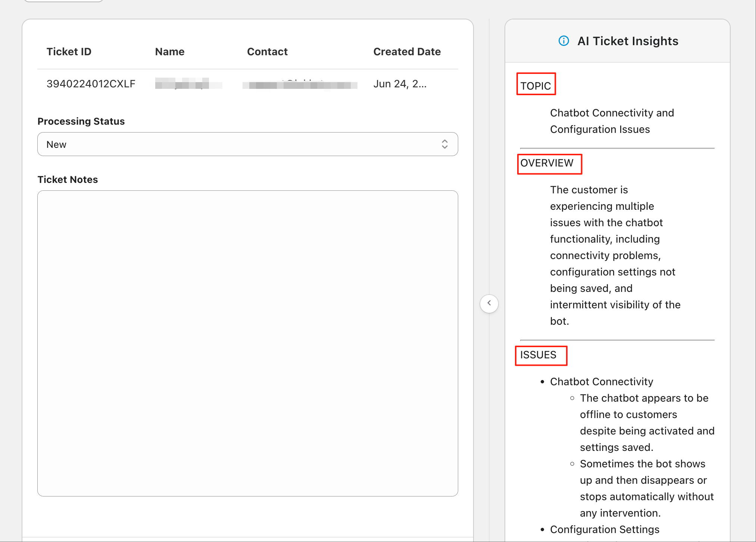Viewport: 756px width, 542px height.
Task: Click the Jun 24 created date cell
Action: click(400, 84)
